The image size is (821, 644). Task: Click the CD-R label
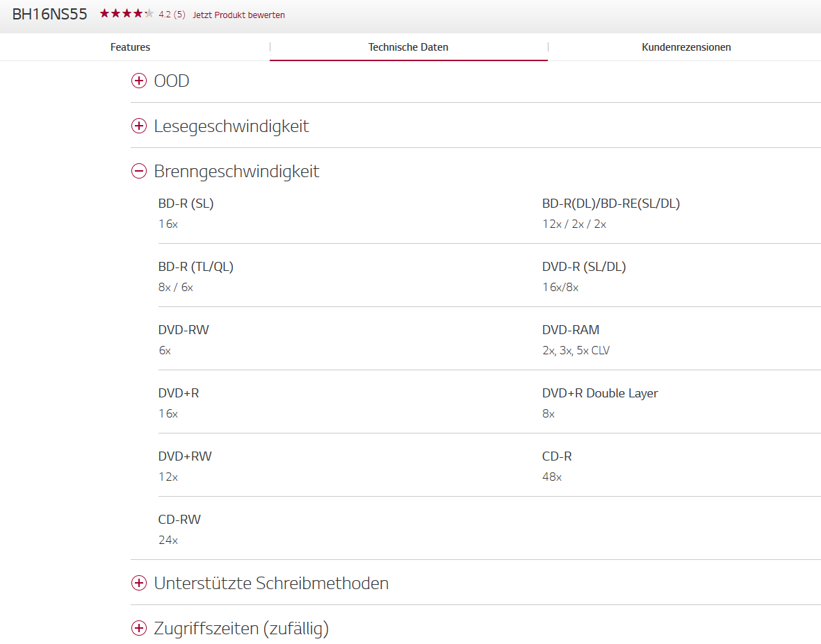[557, 456]
